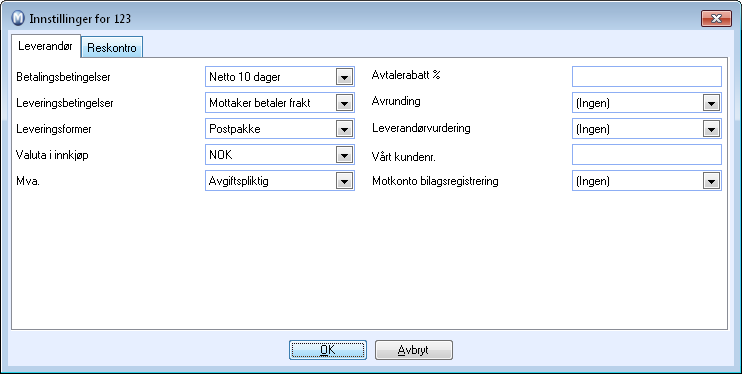Open the Mva. dropdown arrow
742x374 pixels.
[x=344, y=181]
